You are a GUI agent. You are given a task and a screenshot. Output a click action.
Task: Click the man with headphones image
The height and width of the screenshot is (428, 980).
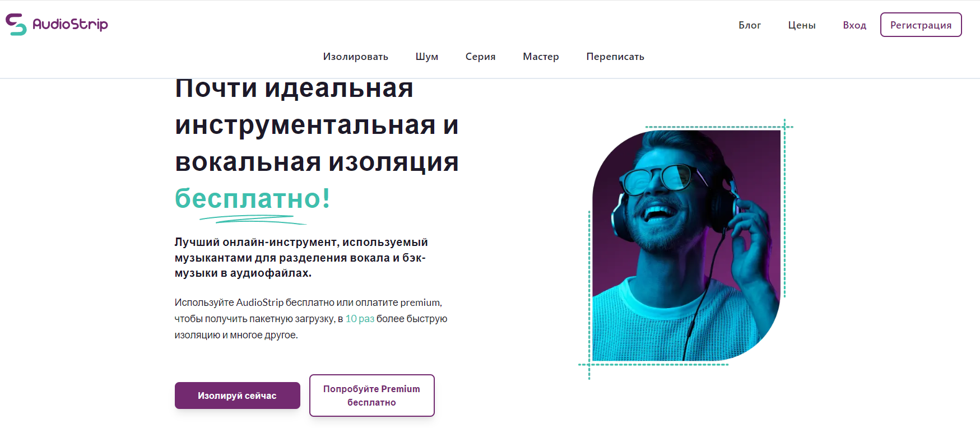[686, 245]
